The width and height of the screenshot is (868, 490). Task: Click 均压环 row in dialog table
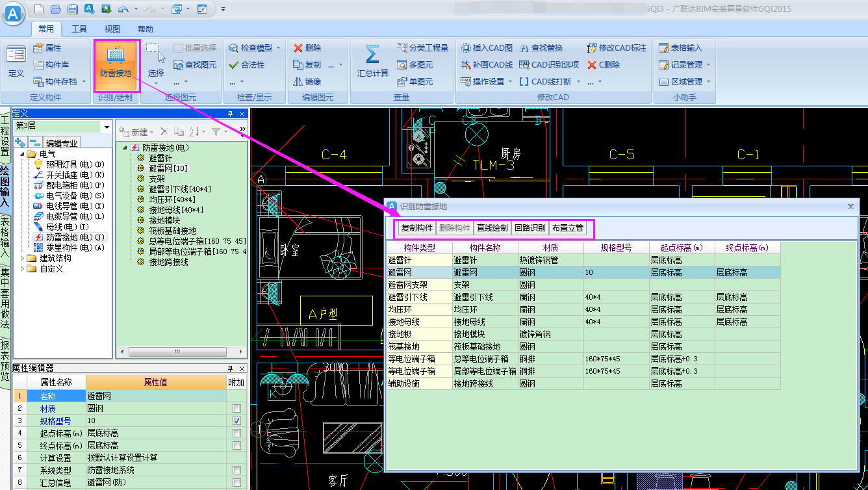tap(583, 309)
